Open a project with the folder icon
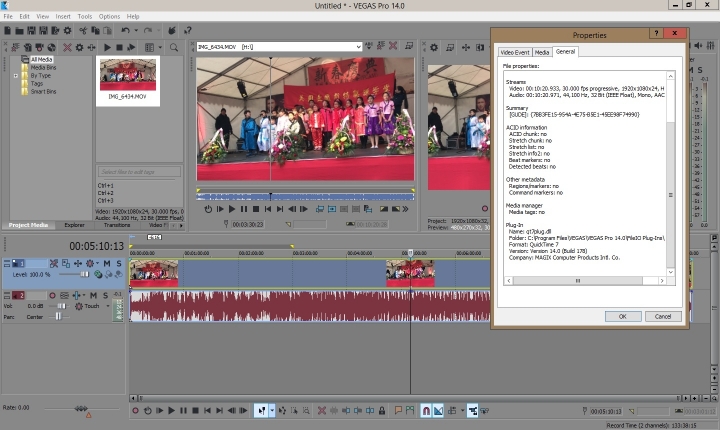This screenshot has width=720, height=430. [x=19, y=30]
